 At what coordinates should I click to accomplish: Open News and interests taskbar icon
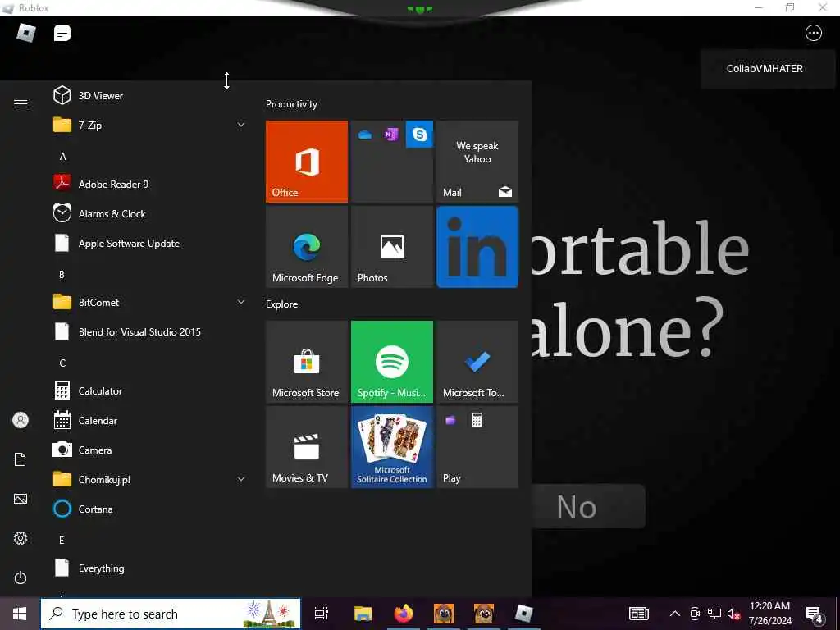pos(638,614)
